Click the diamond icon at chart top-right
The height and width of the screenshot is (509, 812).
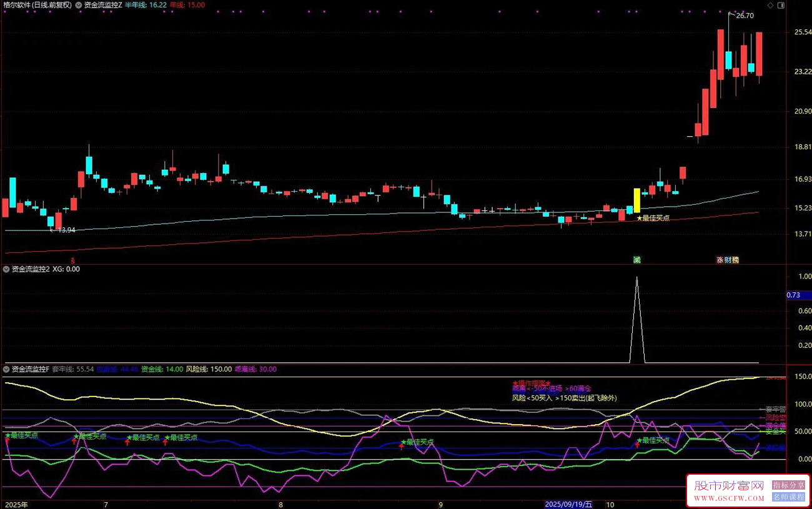771,5
